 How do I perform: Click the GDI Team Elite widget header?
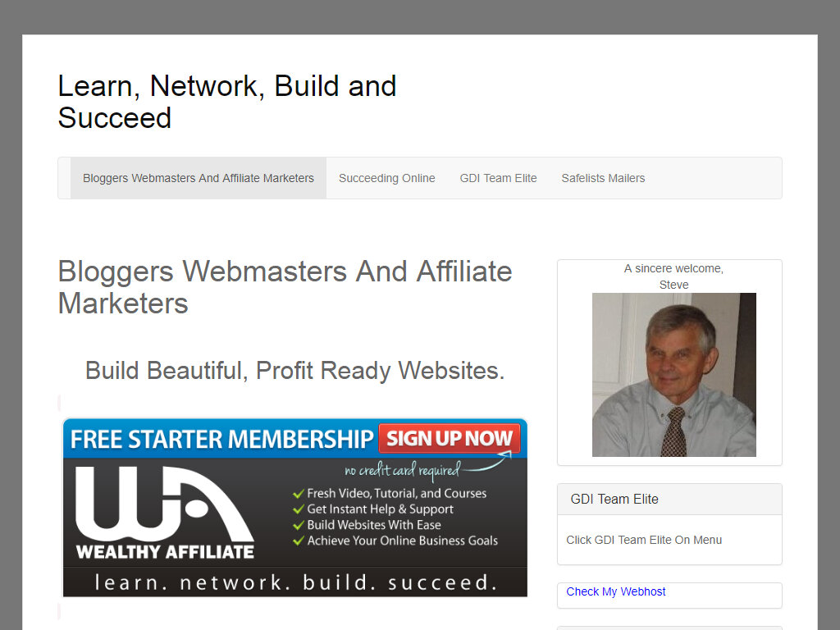pyautogui.click(x=669, y=500)
